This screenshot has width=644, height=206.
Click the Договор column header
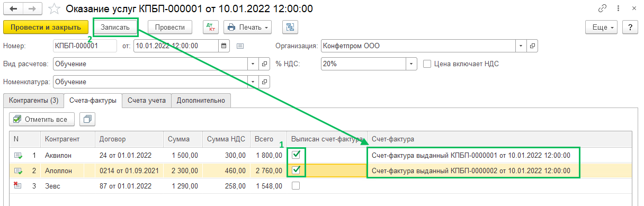pyautogui.click(x=129, y=139)
